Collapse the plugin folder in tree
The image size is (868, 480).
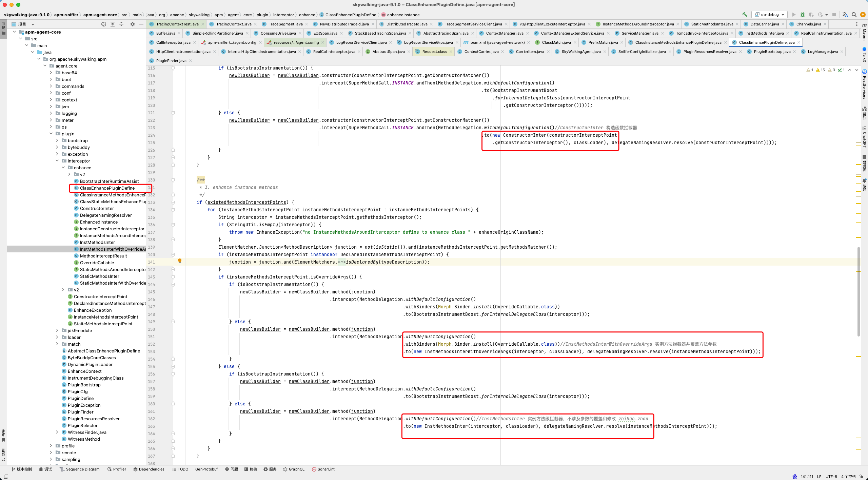tap(51, 134)
